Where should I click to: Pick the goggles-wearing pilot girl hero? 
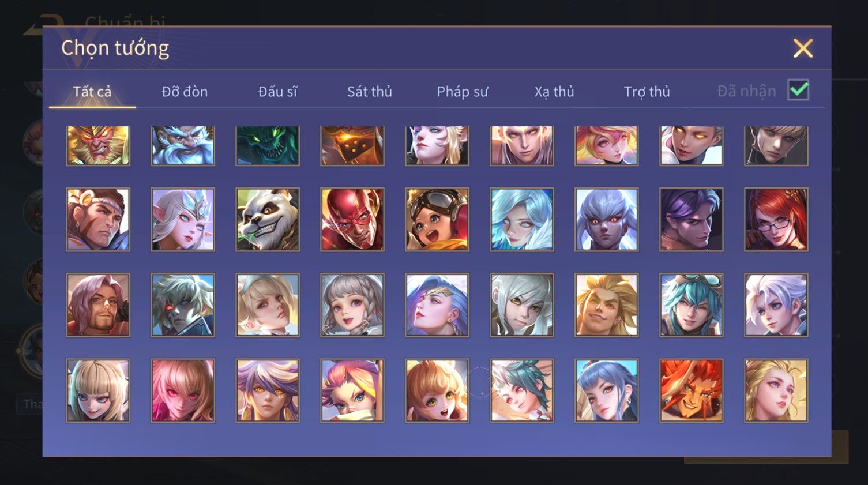(437, 219)
